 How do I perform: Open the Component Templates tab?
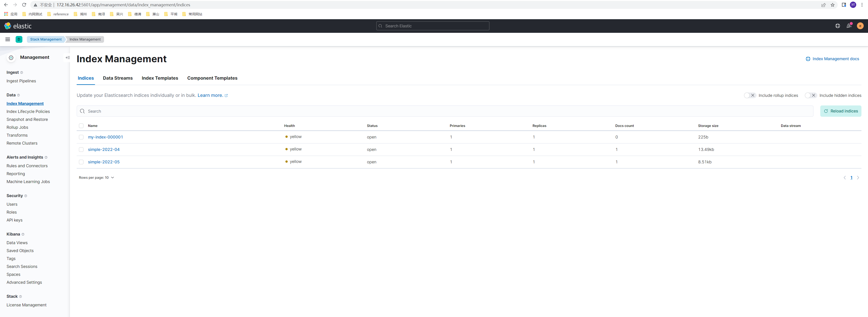tap(212, 78)
